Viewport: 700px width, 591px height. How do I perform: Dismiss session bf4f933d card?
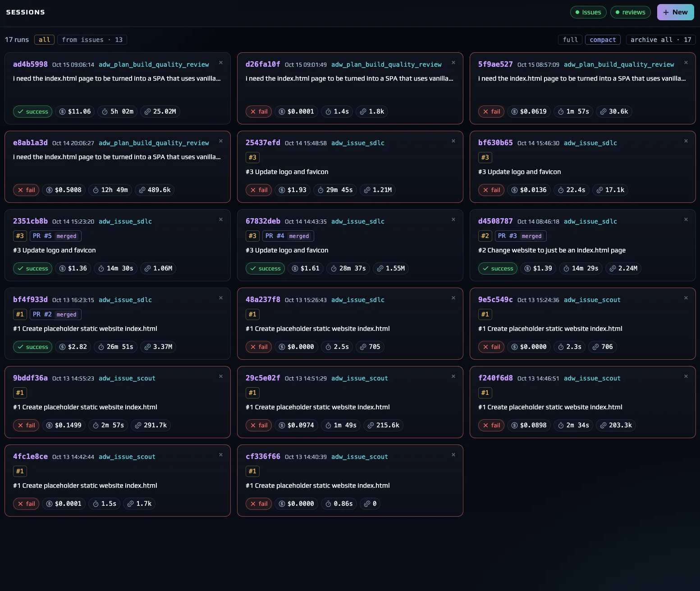[x=221, y=298]
